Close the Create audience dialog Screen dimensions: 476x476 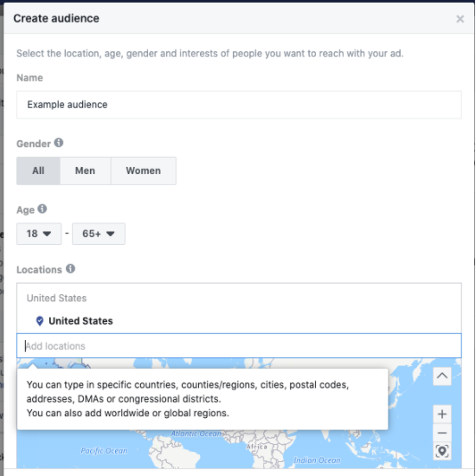coord(460,19)
